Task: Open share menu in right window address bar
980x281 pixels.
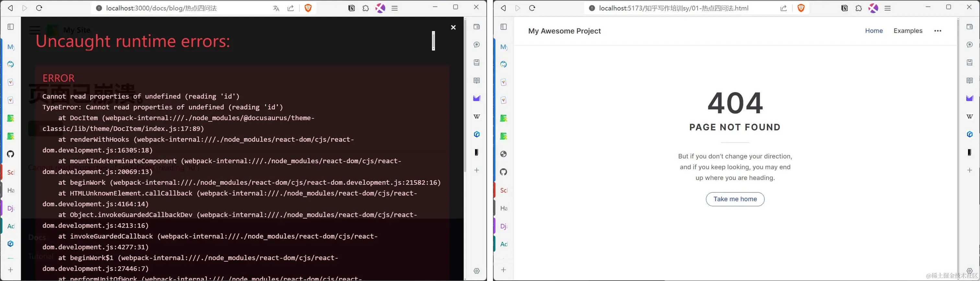Action: point(784,8)
